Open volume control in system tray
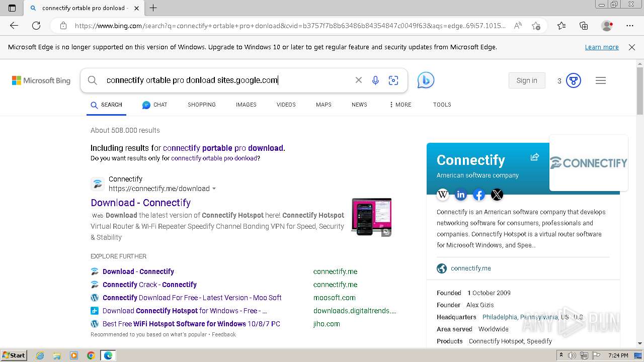 [573, 355]
